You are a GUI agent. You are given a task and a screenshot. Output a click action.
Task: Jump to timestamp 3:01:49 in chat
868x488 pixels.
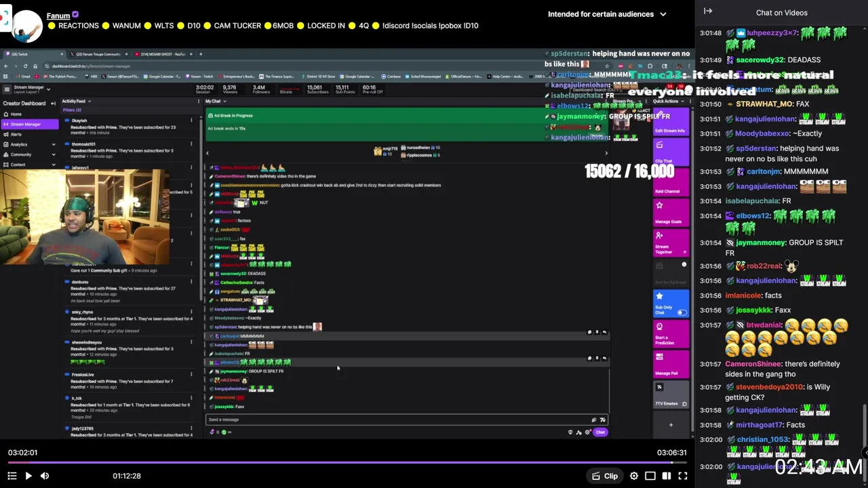(710, 60)
